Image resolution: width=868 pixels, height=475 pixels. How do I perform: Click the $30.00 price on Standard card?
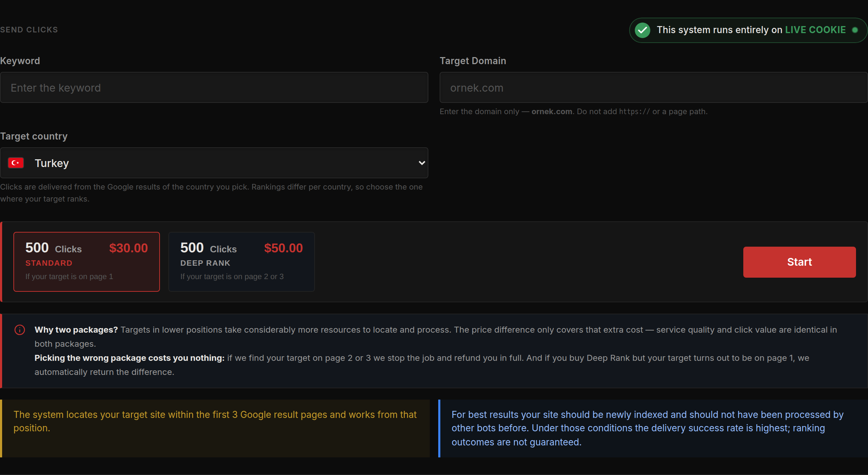(x=129, y=248)
